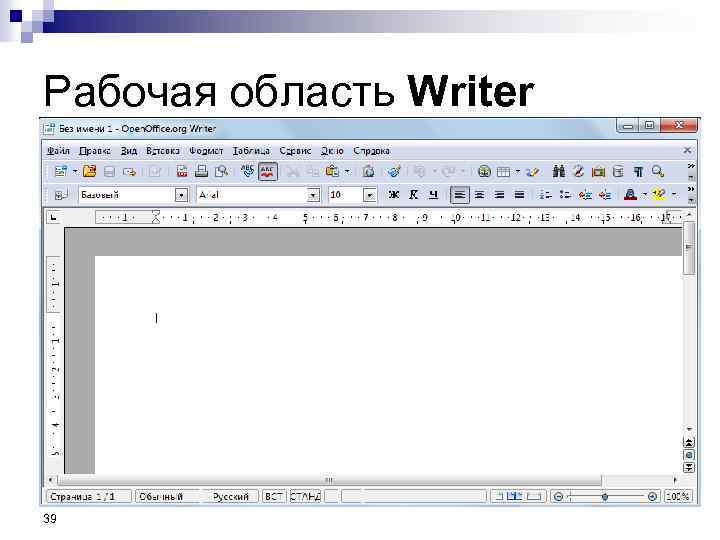This screenshot has height=540, width=720.
Task: Open the paragraph style dropdown Базовый
Action: [x=181, y=195]
